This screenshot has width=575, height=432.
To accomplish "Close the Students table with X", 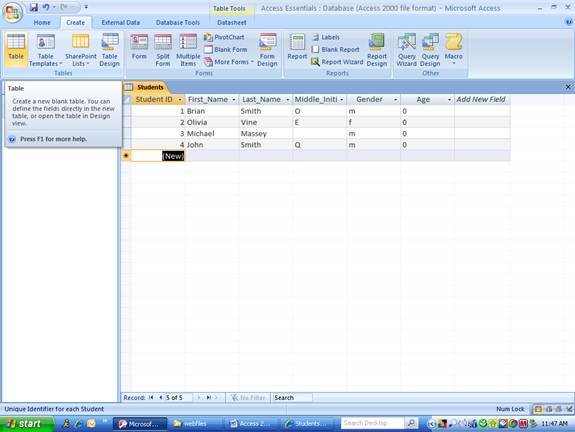I will click(568, 87).
